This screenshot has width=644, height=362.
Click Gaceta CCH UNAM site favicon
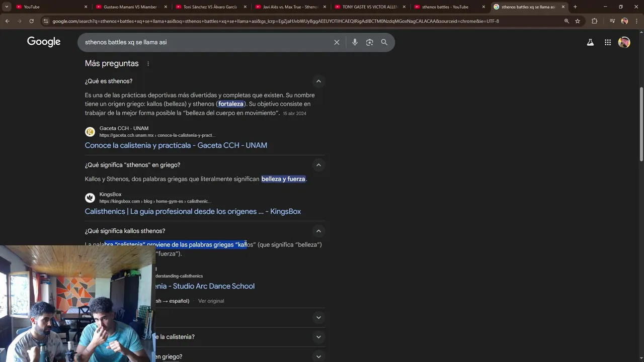point(90,132)
